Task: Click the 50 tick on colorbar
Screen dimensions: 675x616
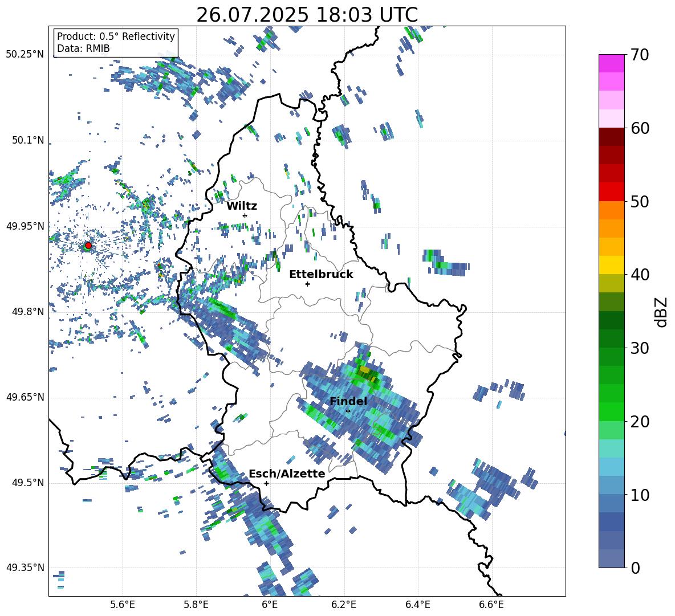Action: (x=640, y=201)
